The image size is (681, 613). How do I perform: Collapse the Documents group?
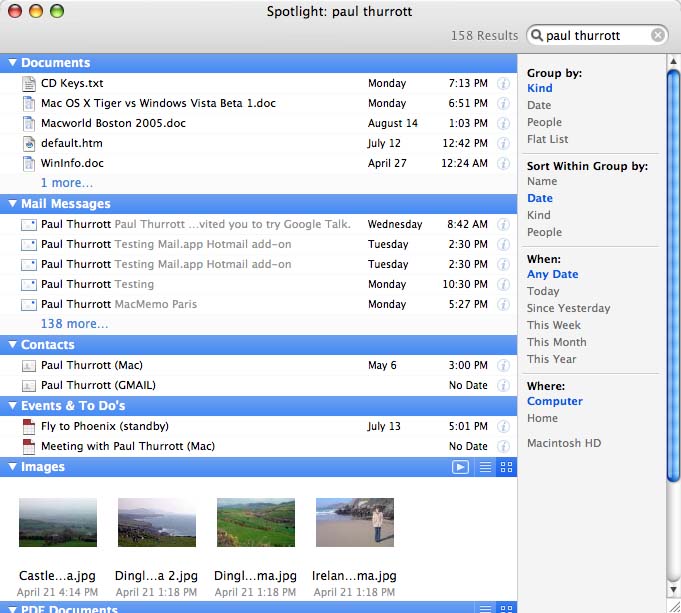pos(13,63)
